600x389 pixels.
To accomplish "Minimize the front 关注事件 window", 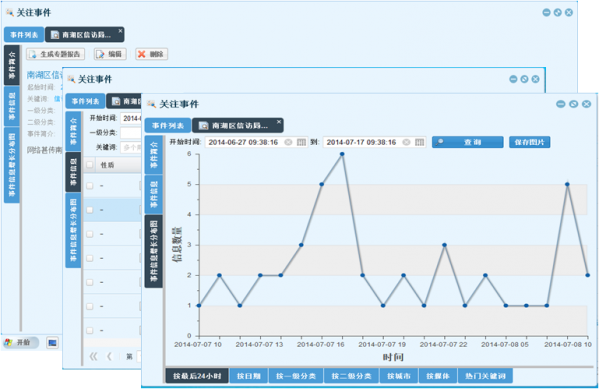I will (561, 104).
